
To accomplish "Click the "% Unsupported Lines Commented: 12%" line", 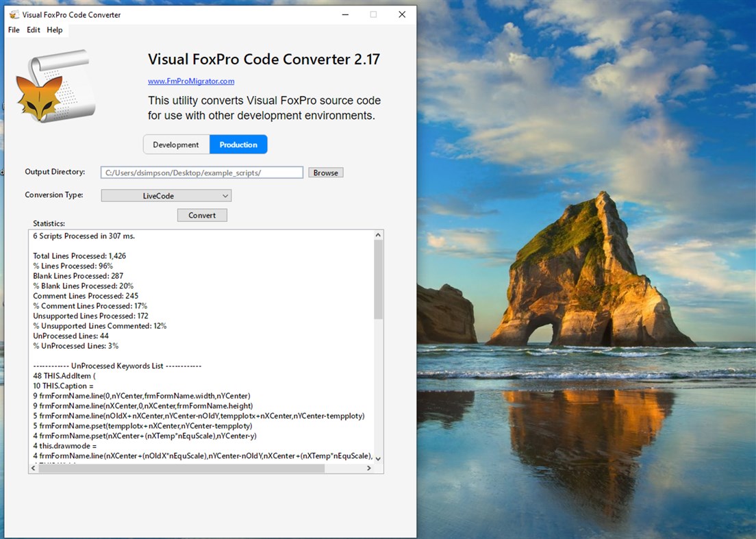I will pyautogui.click(x=100, y=326).
